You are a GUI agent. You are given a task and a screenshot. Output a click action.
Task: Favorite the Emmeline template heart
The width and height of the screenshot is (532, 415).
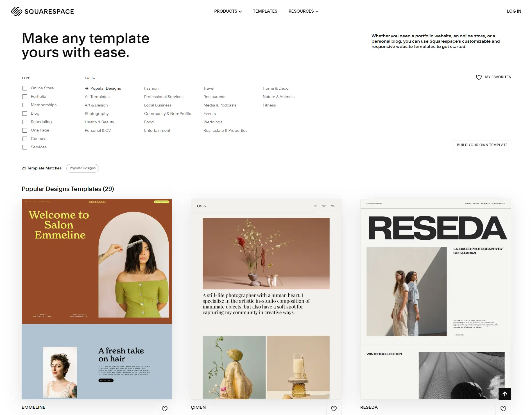tap(165, 409)
